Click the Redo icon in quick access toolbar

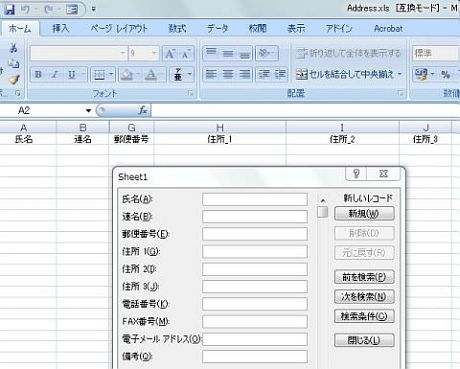pyautogui.click(x=49, y=9)
